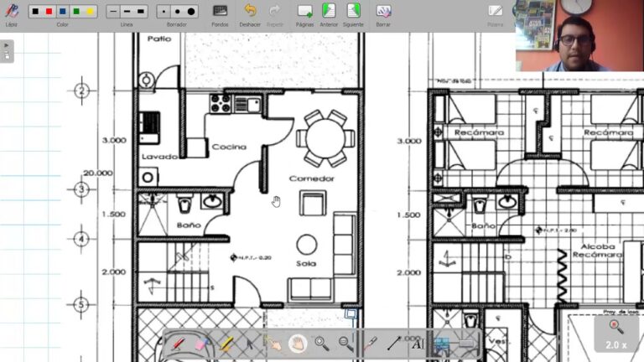Viewport: 644px width, 362px height.
Task: Select the yellow highlighter tool
Action: click(x=226, y=344)
